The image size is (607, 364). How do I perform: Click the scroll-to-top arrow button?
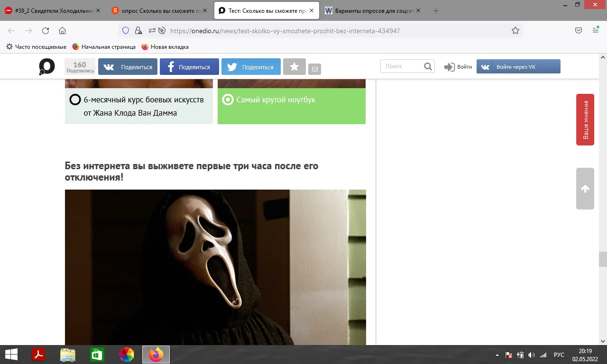585,189
